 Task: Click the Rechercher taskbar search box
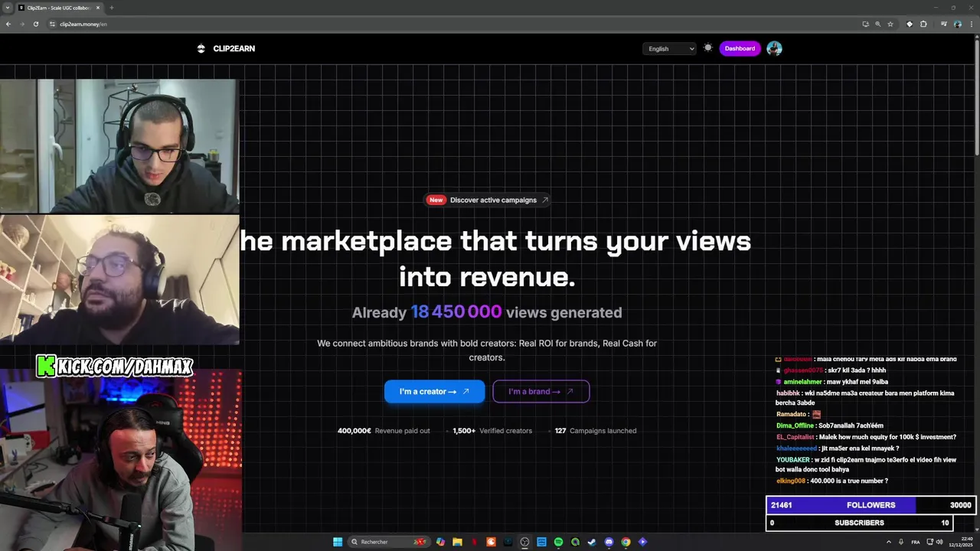[389, 542]
